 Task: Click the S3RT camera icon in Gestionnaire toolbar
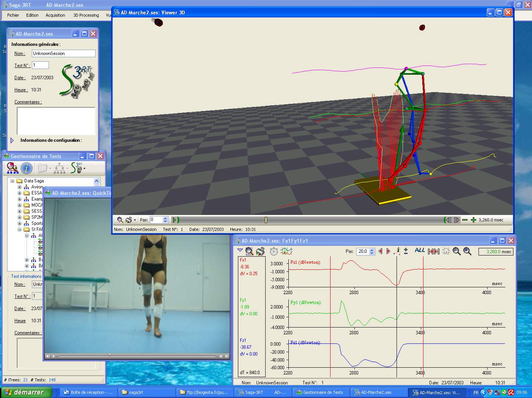point(76,168)
